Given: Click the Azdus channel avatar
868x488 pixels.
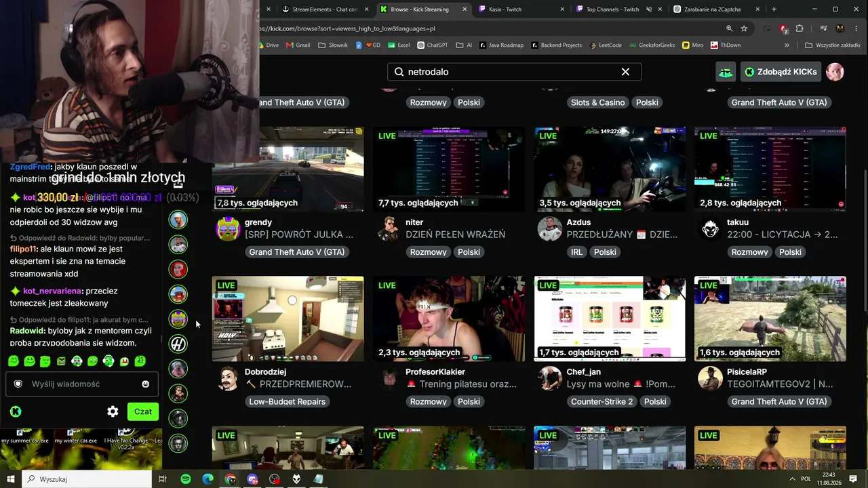Looking at the screenshot, I should (550, 229).
